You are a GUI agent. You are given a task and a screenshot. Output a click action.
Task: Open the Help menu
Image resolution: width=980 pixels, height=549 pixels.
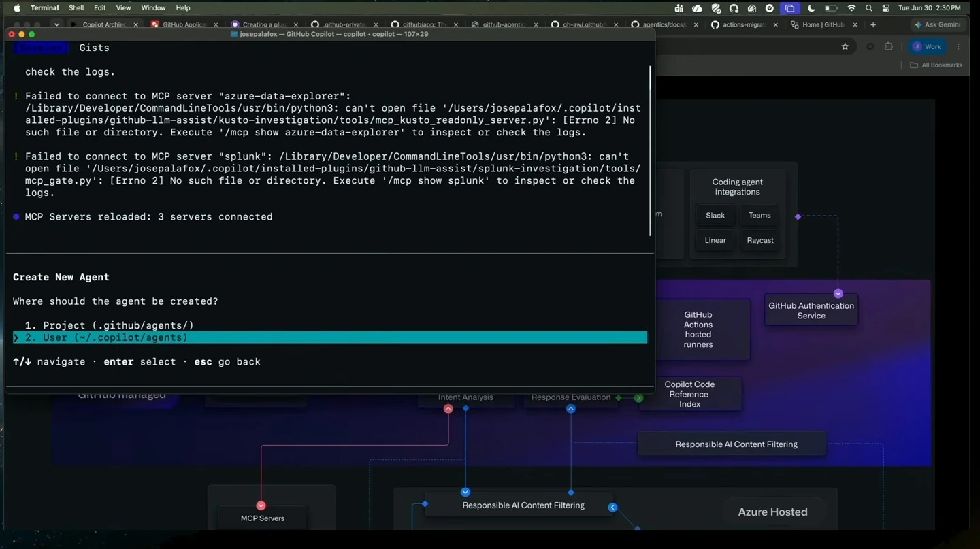click(183, 7)
